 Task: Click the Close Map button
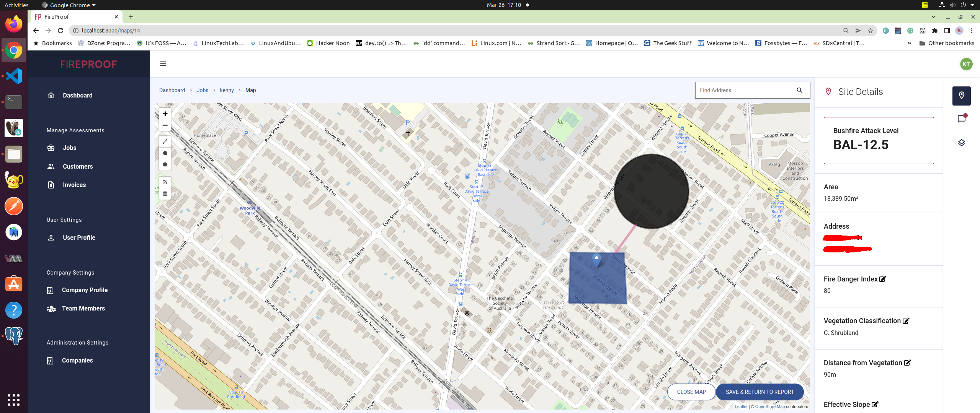coord(691,392)
